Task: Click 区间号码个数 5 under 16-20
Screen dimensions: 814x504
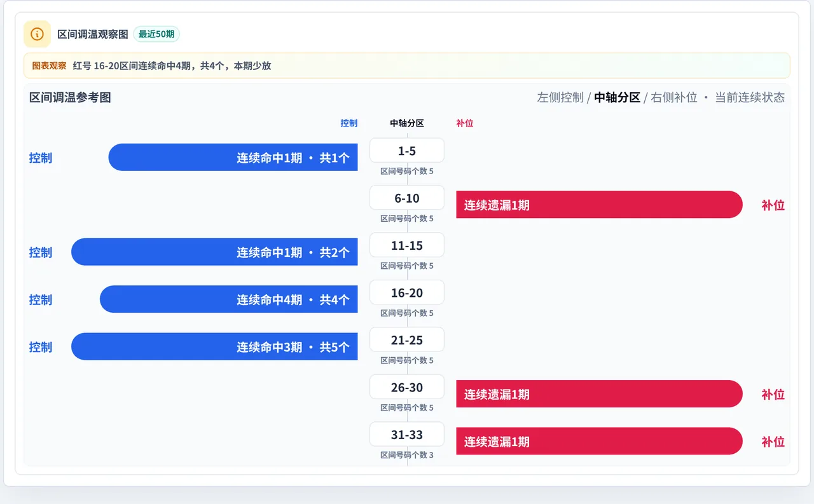Action: 407,313
